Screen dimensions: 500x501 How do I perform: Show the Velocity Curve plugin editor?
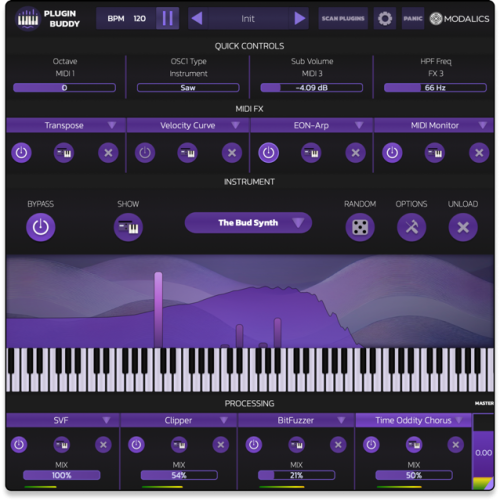[188, 153]
